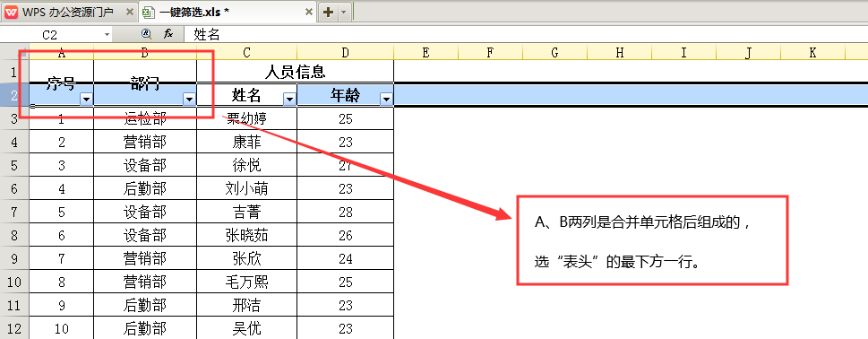Open the 年龄 filter dropdown
This screenshot has width=868, height=339.
tap(386, 100)
